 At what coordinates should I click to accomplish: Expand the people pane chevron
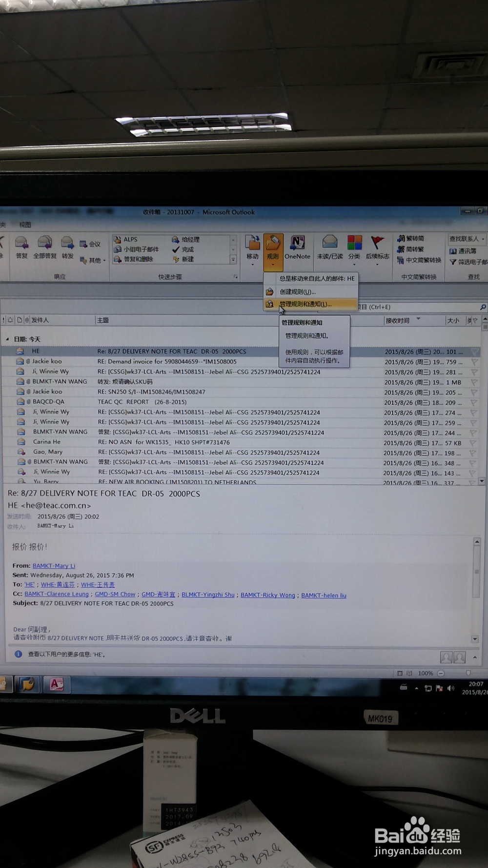tap(475, 658)
